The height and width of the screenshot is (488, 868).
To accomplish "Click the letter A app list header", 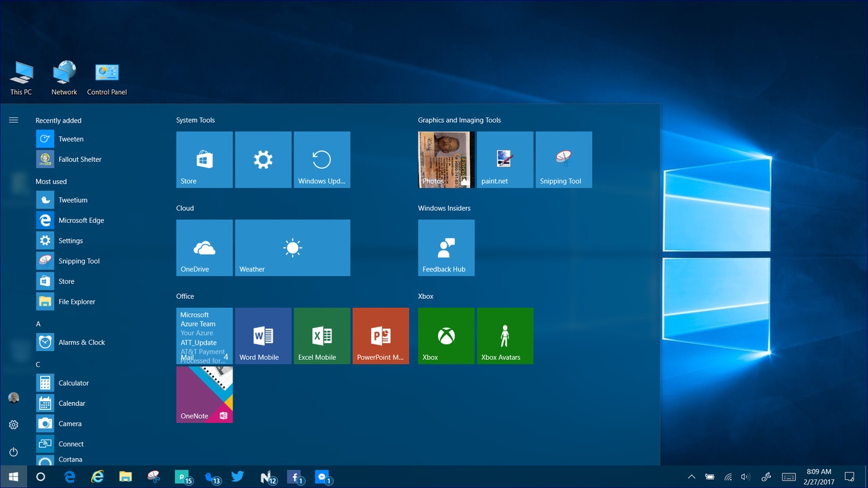I will (x=38, y=324).
